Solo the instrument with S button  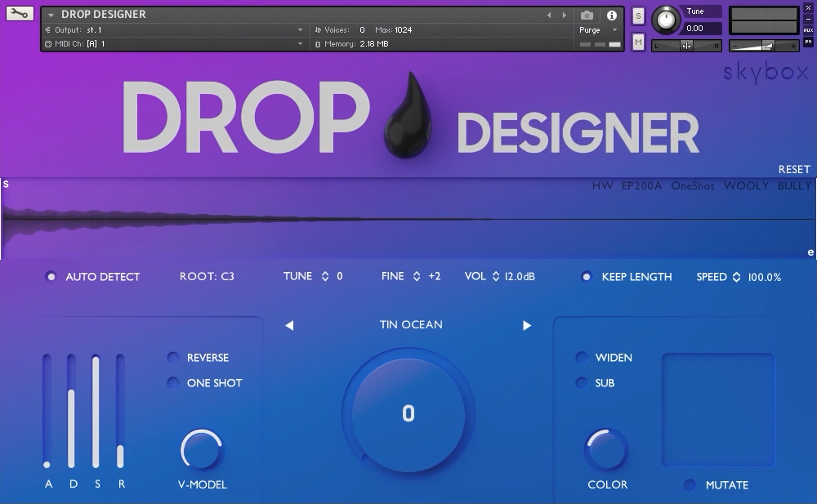pos(638,16)
